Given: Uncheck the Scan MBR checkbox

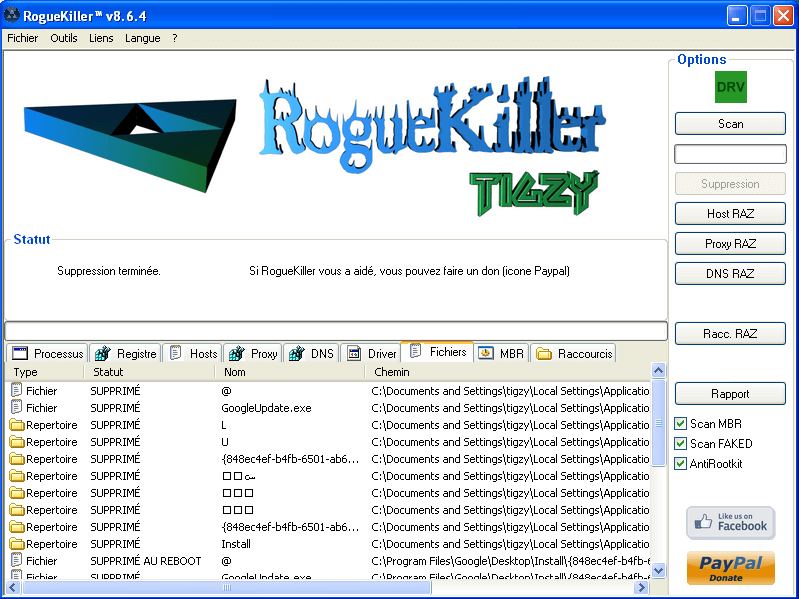Looking at the screenshot, I should (x=681, y=424).
